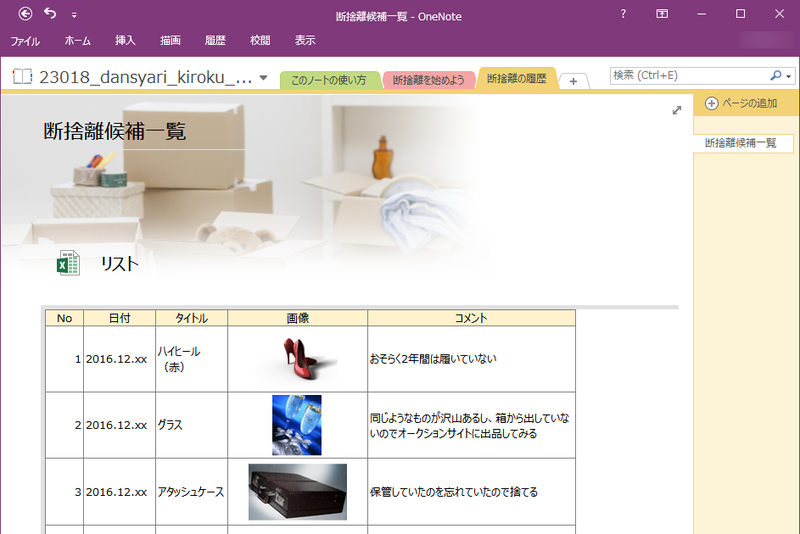Click the 日付 column header

point(119,318)
